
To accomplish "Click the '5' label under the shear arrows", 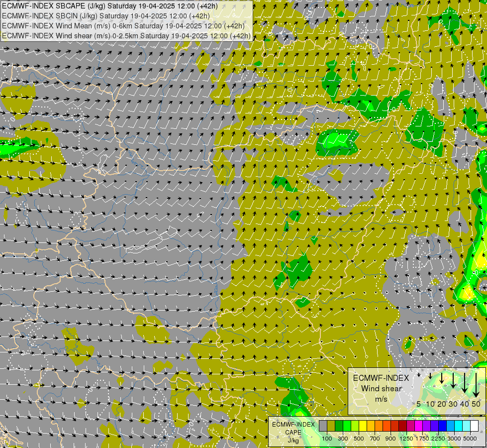I will pos(419,404).
